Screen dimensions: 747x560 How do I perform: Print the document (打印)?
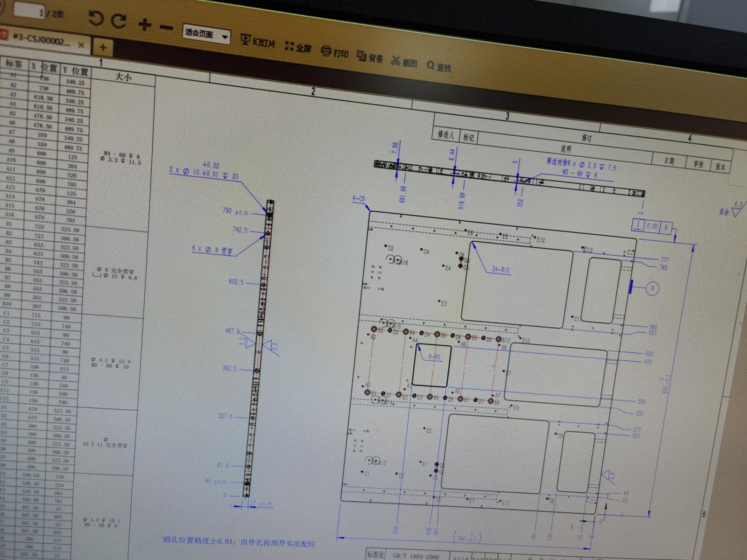(x=335, y=53)
